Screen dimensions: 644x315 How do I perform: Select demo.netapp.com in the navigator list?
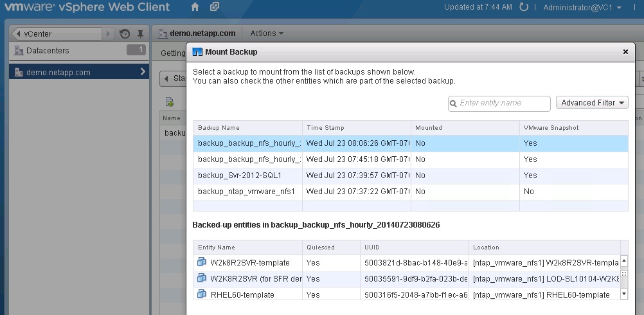click(x=79, y=72)
